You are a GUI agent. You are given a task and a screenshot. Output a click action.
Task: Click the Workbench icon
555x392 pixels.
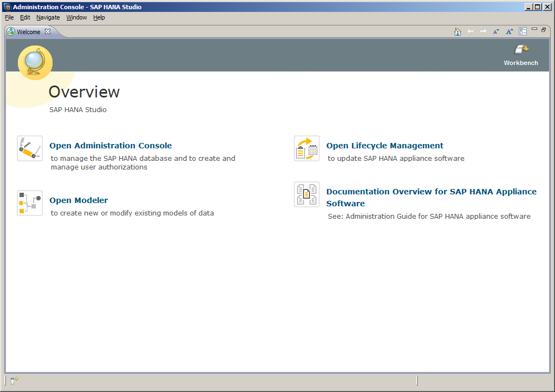520,50
